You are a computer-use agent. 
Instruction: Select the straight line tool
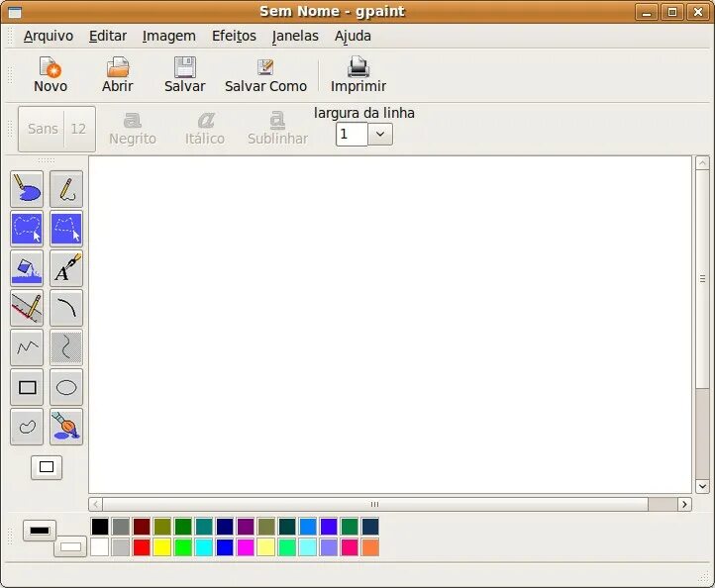point(27,308)
